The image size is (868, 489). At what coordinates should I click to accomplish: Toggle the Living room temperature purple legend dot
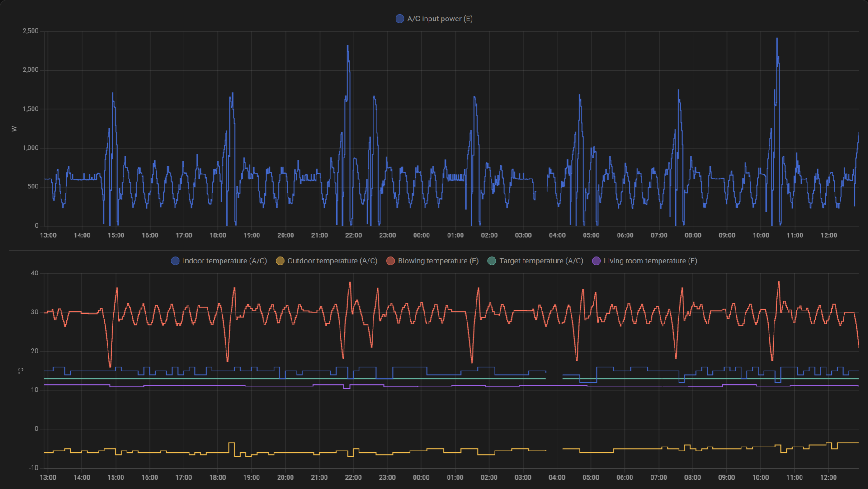point(596,261)
